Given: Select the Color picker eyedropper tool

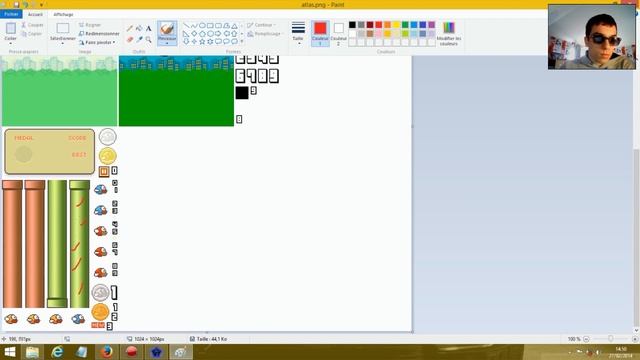Looking at the screenshot, I should pos(139,40).
